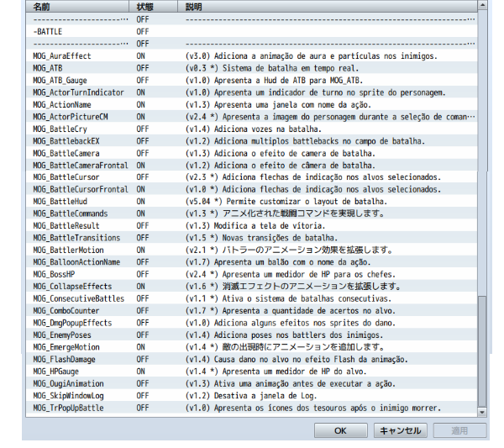The height and width of the screenshot is (448, 504).
Task: Select MOG_HPGauge plugin row
Action: tap(252, 372)
